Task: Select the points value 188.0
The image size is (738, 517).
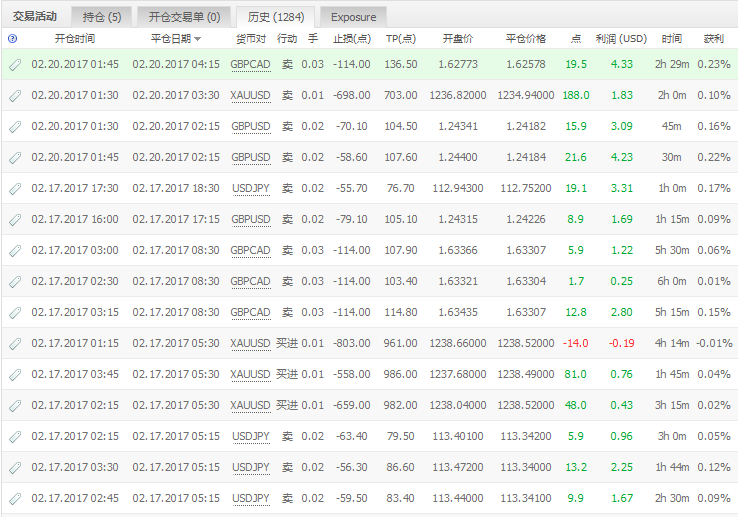Action: tap(576, 96)
